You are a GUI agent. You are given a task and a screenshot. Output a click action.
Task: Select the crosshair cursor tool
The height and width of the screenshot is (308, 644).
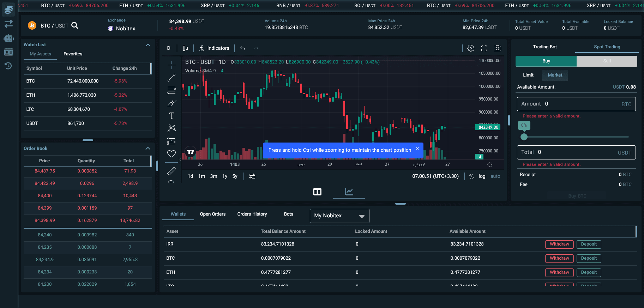click(171, 65)
